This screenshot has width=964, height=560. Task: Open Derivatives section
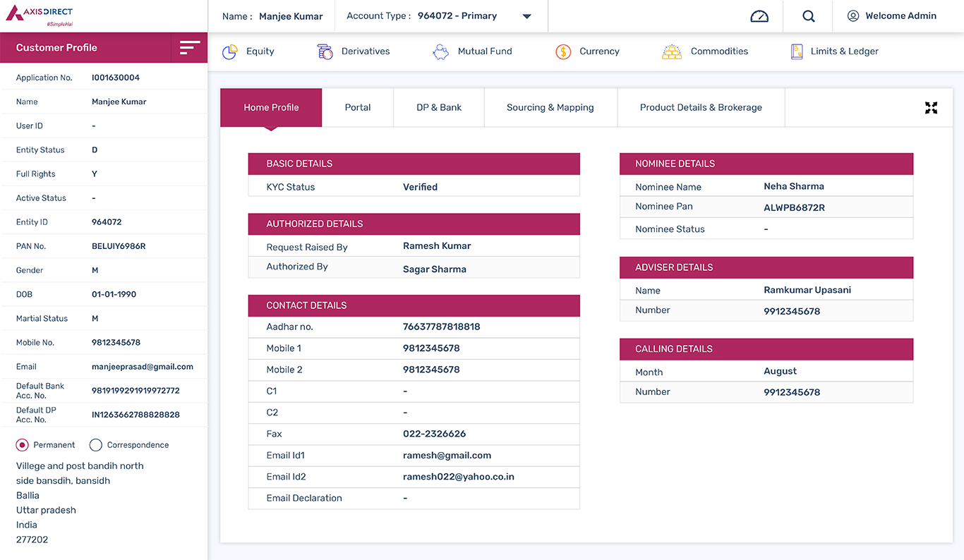click(x=354, y=51)
